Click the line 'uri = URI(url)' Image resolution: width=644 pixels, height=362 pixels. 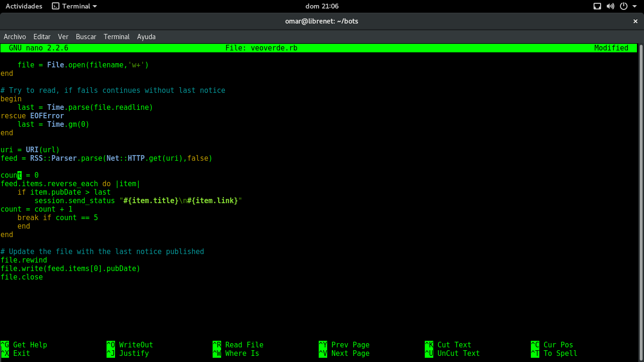point(30,150)
